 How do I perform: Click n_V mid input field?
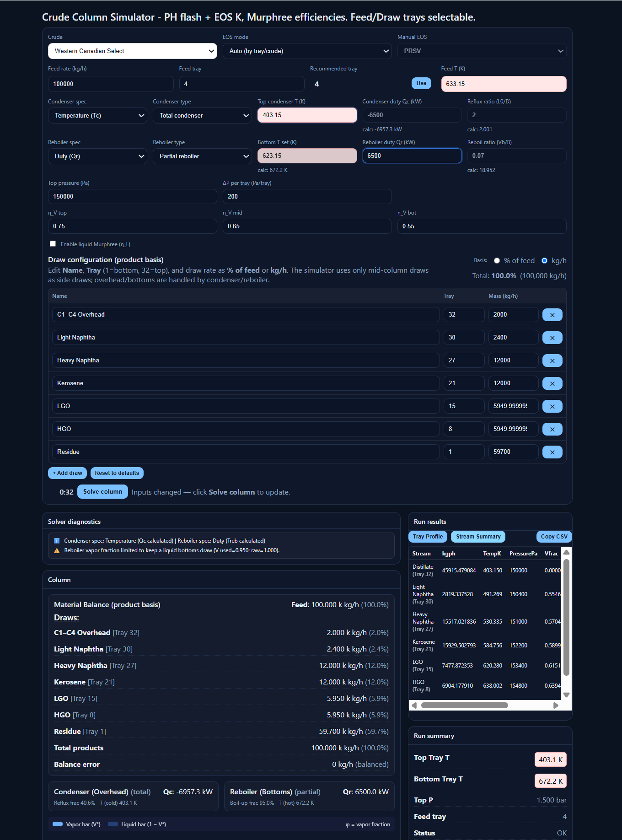[x=307, y=226]
